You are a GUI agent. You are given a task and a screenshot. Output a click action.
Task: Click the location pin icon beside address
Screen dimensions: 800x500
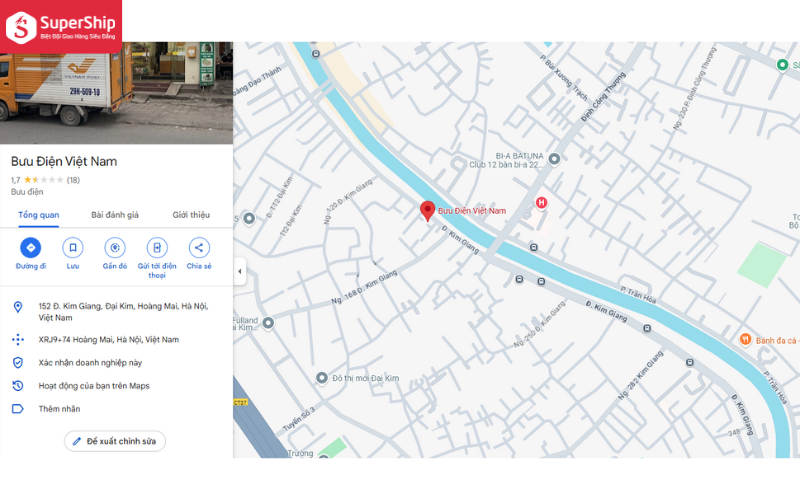click(18, 307)
